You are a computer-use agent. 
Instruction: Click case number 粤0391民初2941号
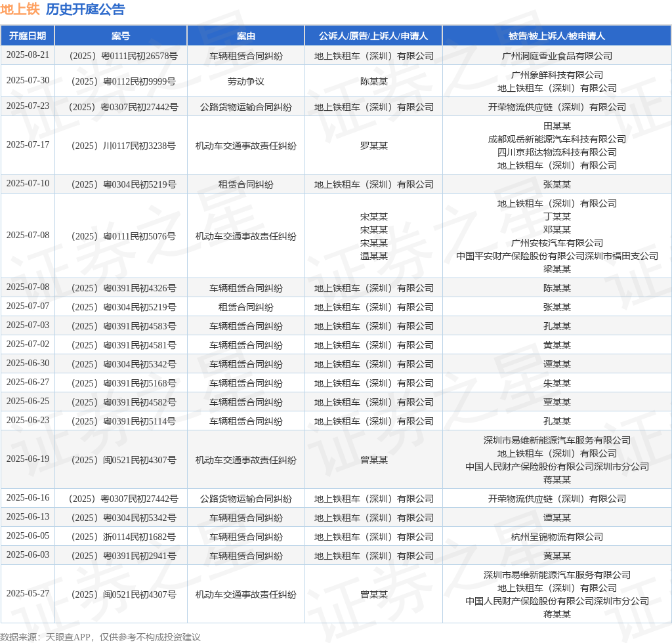(140, 556)
